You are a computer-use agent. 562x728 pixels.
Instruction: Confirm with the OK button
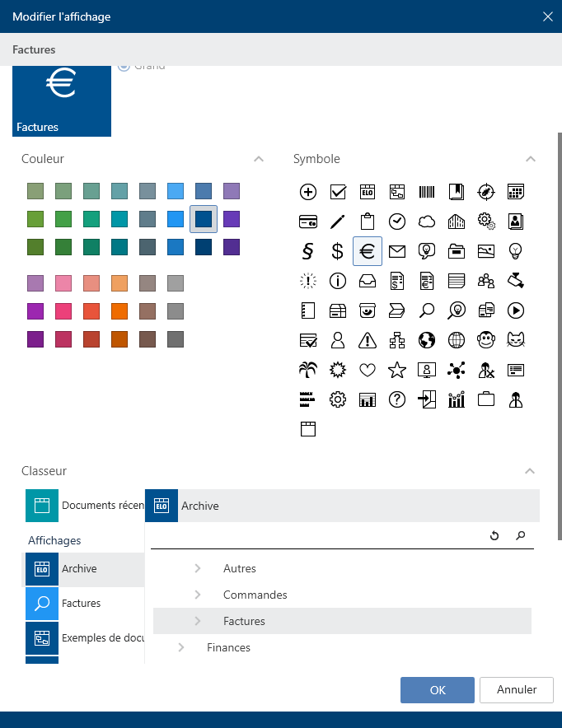438,690
